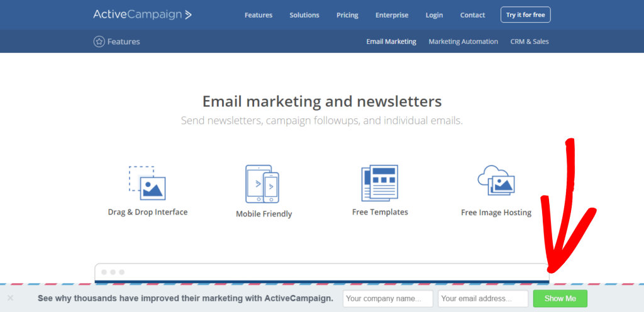Switch to the Marketing Automation sub-tab
Screen dimensions: 644x312
coord(464,42)
